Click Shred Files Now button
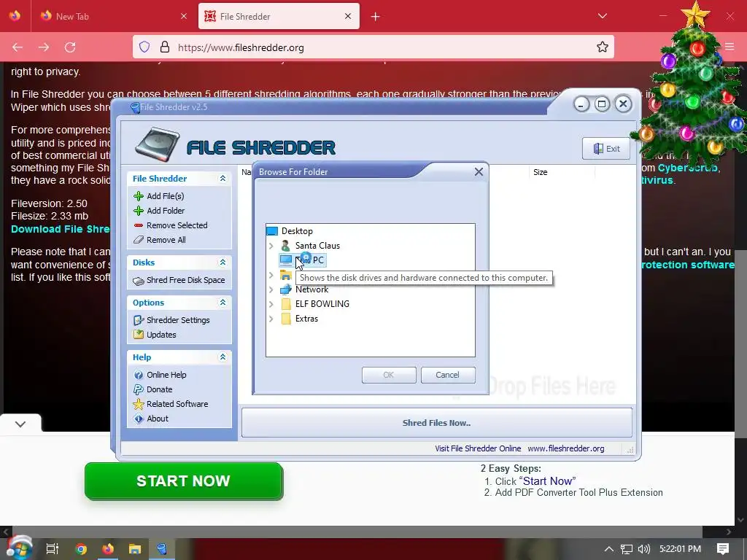747x560 pixels. click(x=436, y=423)
